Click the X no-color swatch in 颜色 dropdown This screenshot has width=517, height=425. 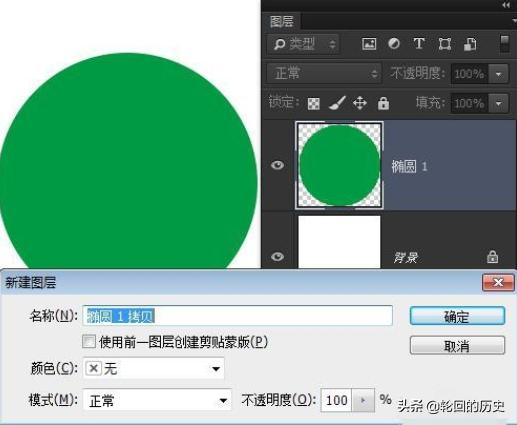[94, 368]
